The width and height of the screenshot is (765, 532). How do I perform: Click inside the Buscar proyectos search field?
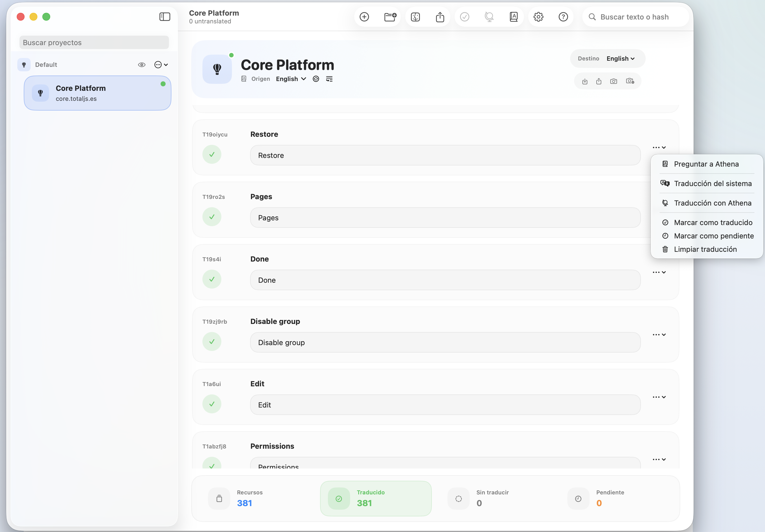(x=94, y=42)
